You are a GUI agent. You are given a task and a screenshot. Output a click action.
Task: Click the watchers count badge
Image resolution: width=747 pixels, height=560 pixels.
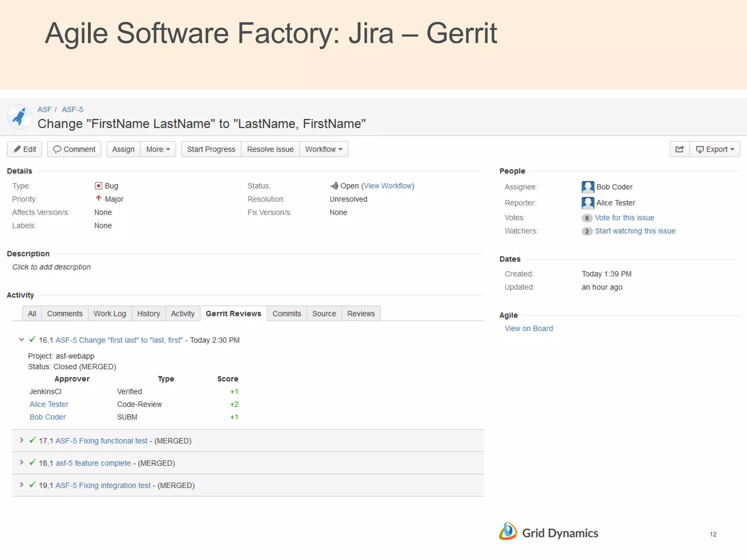tap(587, 232)
